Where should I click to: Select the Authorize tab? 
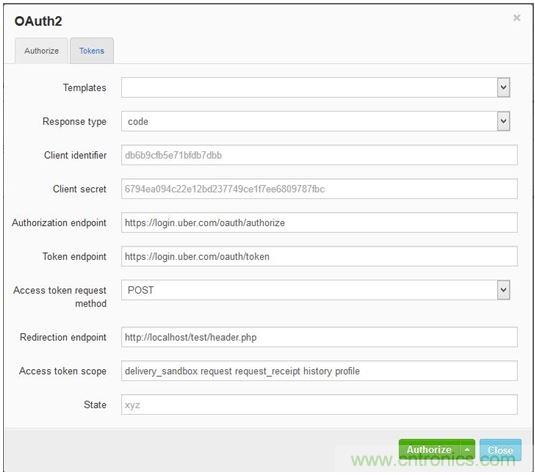[41, 51]
